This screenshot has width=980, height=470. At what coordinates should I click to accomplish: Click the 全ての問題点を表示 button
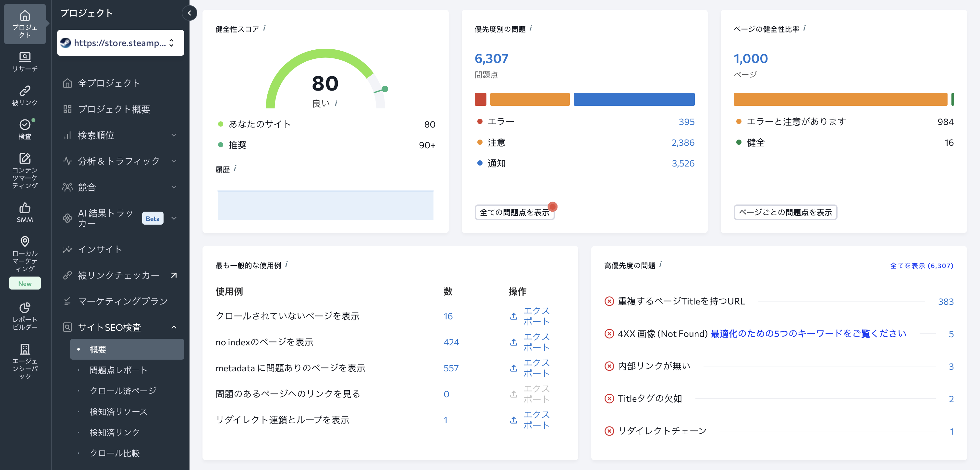[514, 212]
